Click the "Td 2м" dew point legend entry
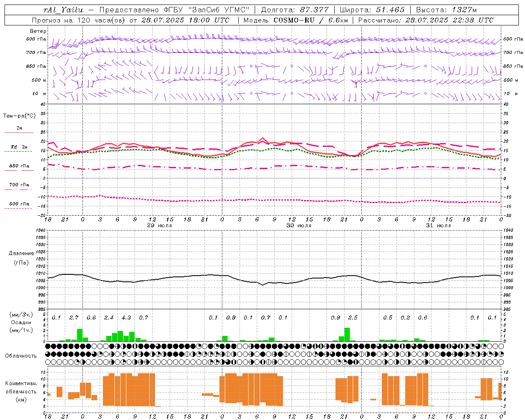 tap(19, 146)
